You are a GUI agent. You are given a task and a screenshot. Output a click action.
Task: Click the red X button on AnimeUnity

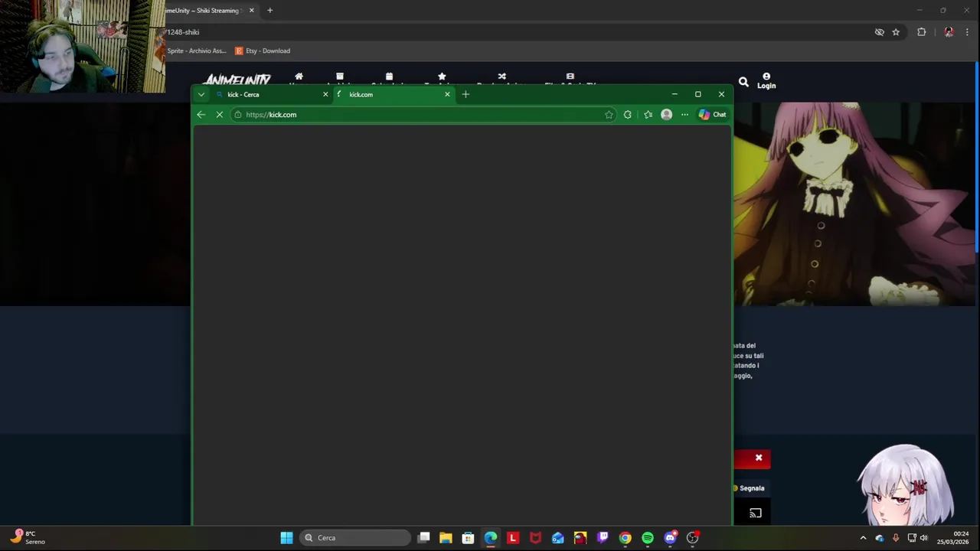pyautogui.click(x=759, y=458)
